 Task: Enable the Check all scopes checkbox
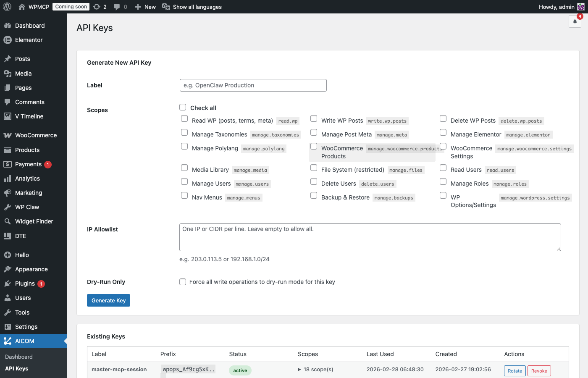183,107
